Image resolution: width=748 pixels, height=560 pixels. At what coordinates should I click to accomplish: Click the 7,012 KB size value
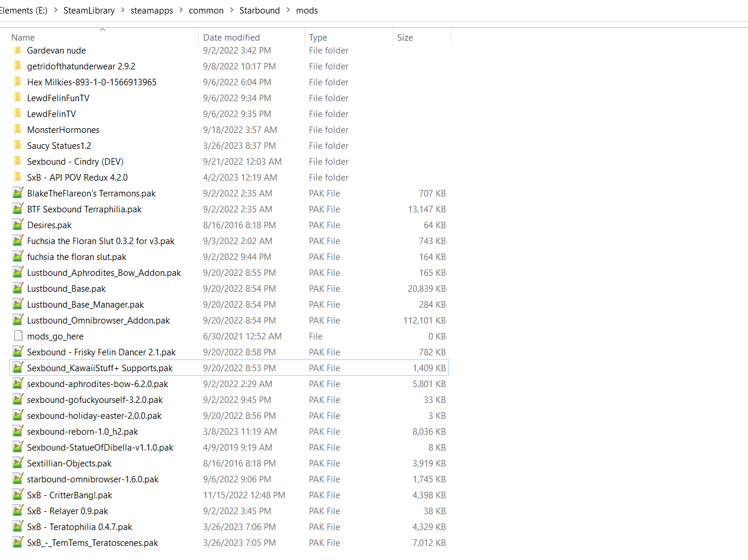(429, 542)
